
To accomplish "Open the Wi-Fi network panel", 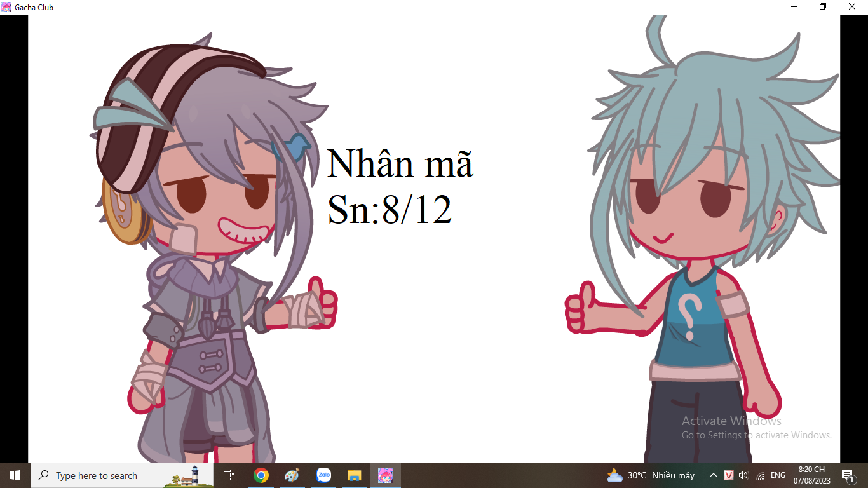I will [761, 475].
